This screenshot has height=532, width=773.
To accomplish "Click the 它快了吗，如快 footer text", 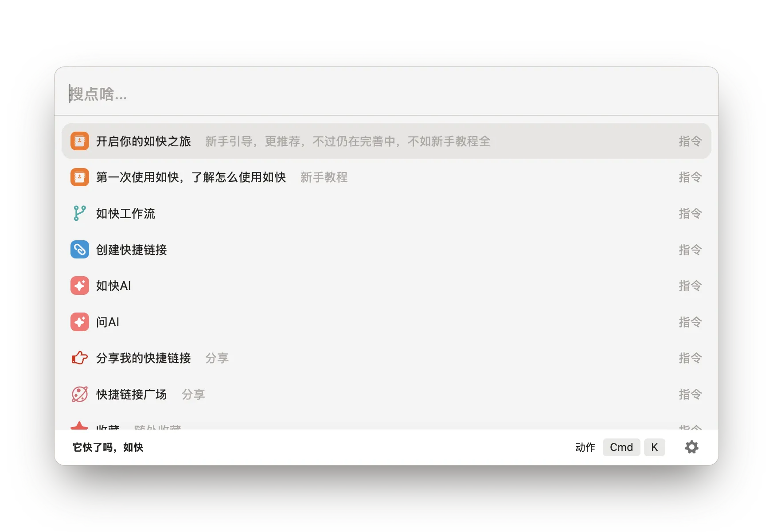I will [108, 447].
